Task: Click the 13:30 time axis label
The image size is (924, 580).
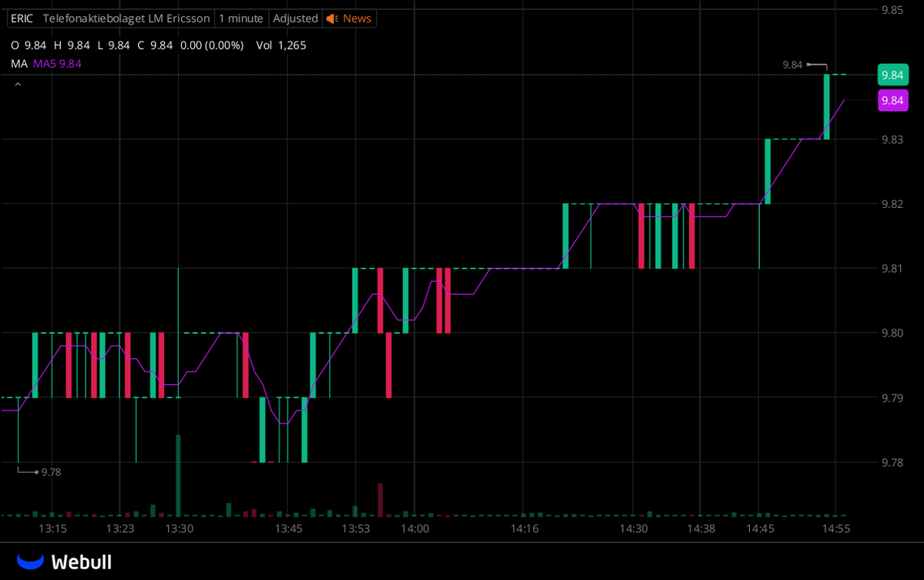Action: click(x=179, y=528)
